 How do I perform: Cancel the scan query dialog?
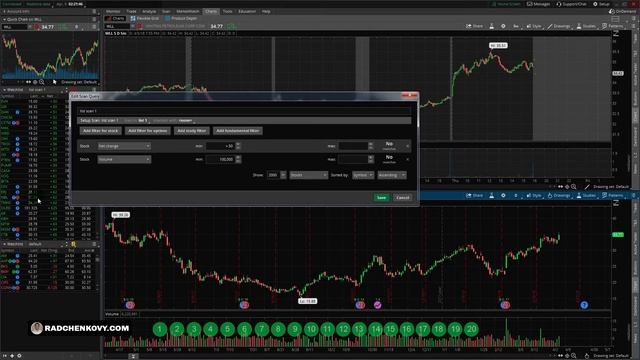click(402, 198)
